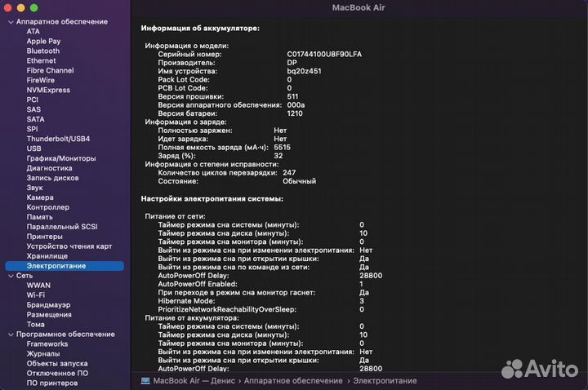The width and height of the screenshot is (588, 390).
Task: Select ПО принтеров in the sidebar
Action: (x=52, y=383)
